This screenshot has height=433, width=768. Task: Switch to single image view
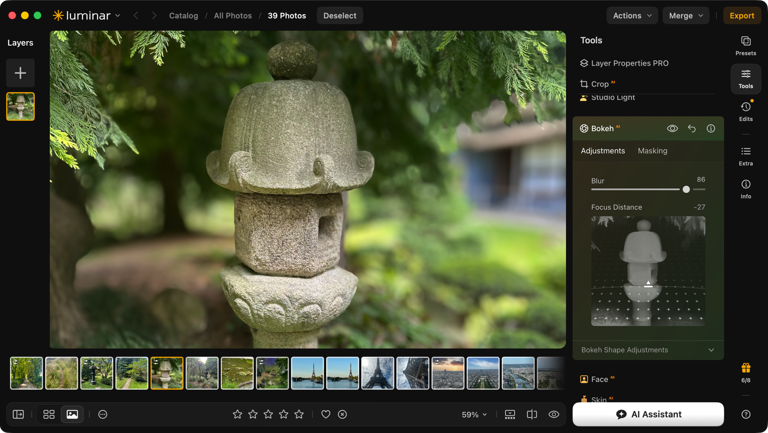click(72, 414)
